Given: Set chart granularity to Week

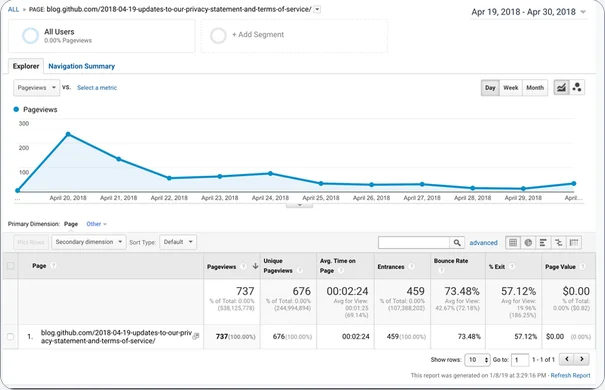Looking at the screenshot, I should 510,88.
